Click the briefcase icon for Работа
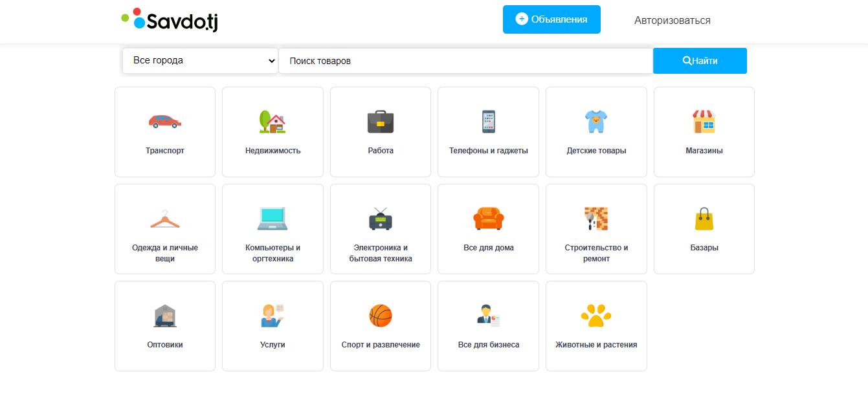 (380, 121)
